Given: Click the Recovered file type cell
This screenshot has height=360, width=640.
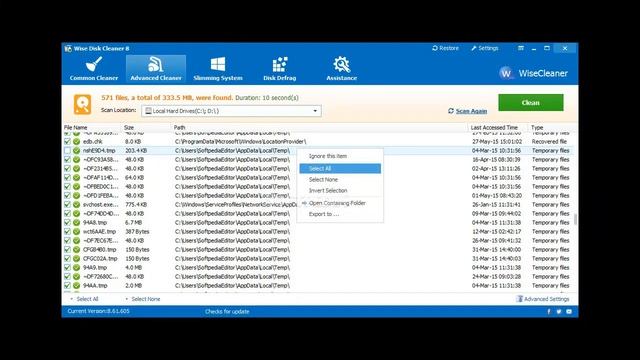Looking at the screenshot, I should click(549, 142).
